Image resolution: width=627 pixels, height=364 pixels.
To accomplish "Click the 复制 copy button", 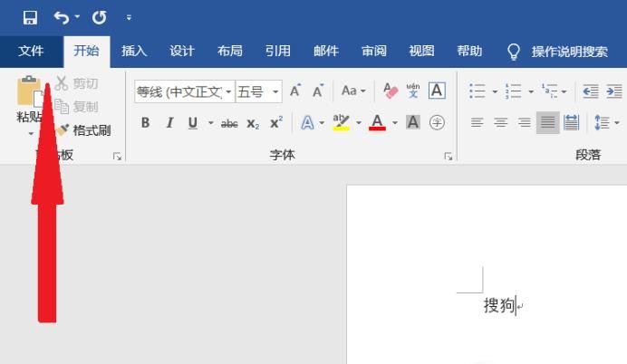I will click(x=77, y=107).
